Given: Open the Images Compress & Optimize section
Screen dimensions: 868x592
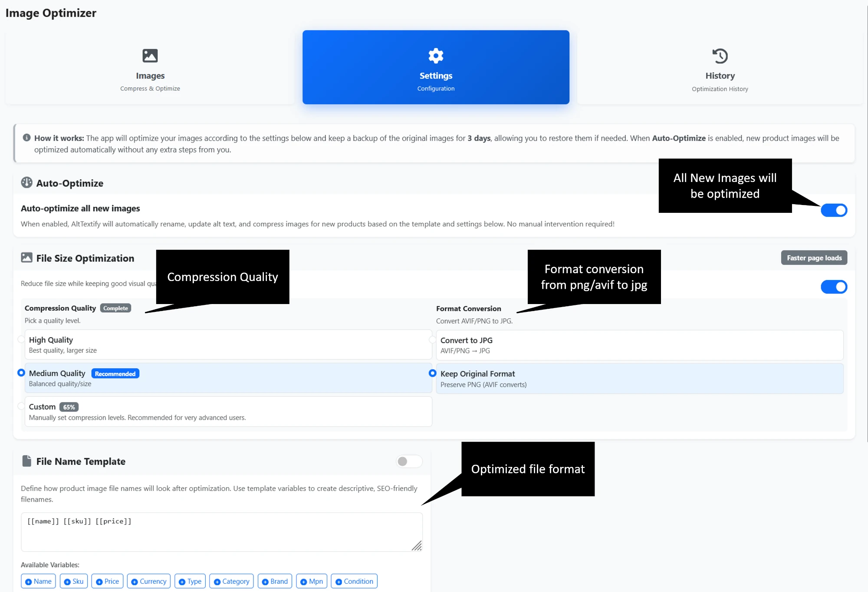Looking at the screenshot, I should [x=150, y=67].
